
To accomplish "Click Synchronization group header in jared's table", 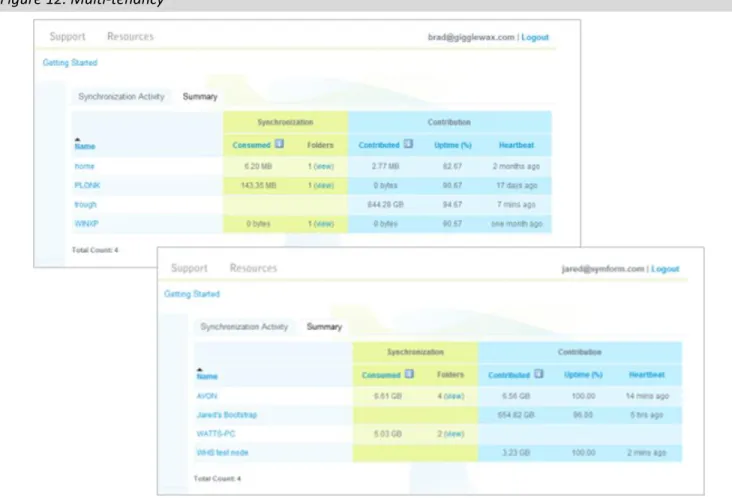I will point(415,352).
